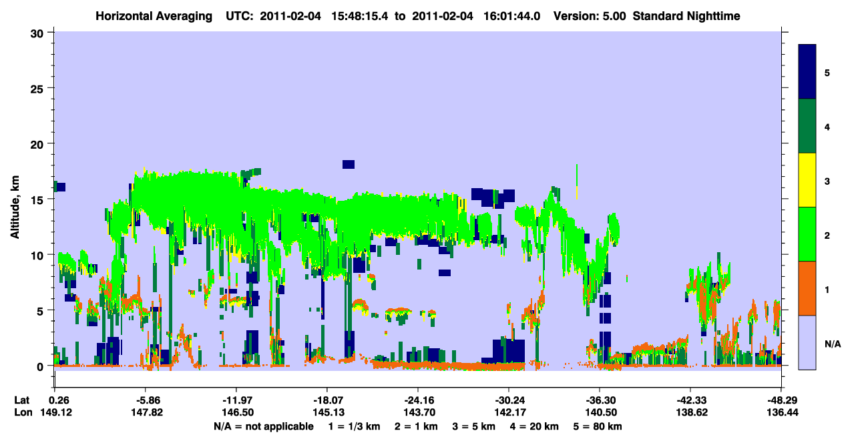The height and width of the screenshot is (445, 868).
Task: Click the orange '1' legend swatch
Action: coord(807,288)
